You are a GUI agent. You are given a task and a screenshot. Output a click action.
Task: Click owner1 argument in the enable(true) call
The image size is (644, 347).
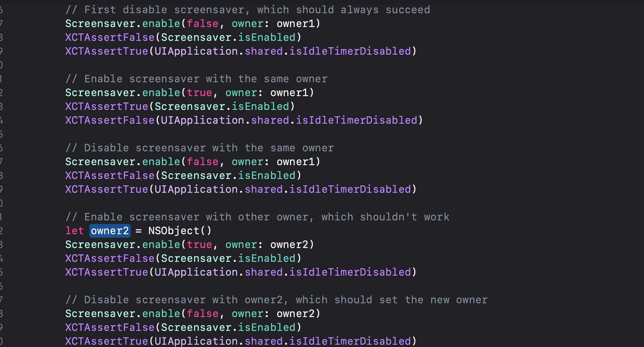289,93
